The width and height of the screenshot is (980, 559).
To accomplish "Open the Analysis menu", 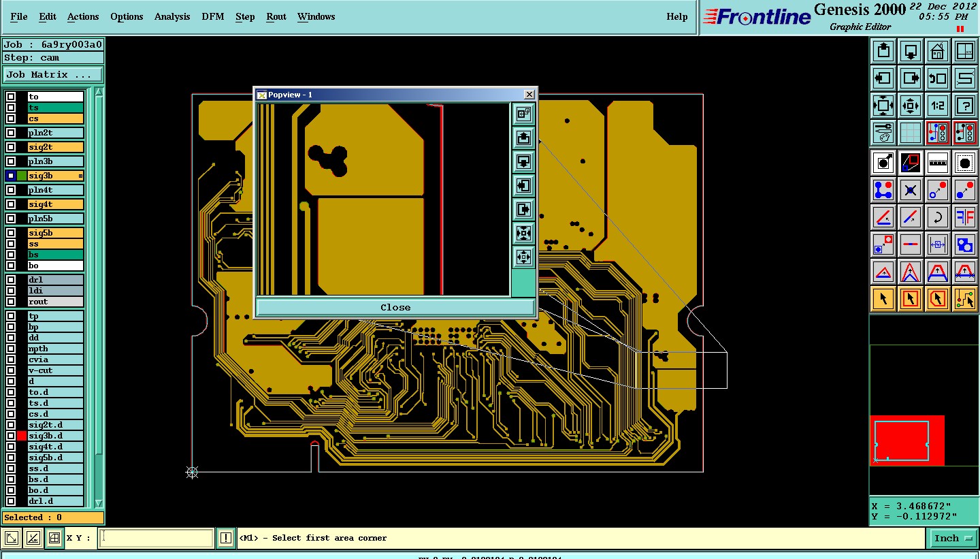I will tap(172, 16).
